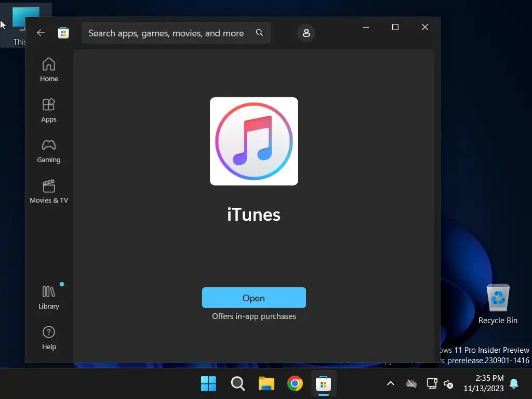Open the Library section
532x399 pixels.
[49, 298]
